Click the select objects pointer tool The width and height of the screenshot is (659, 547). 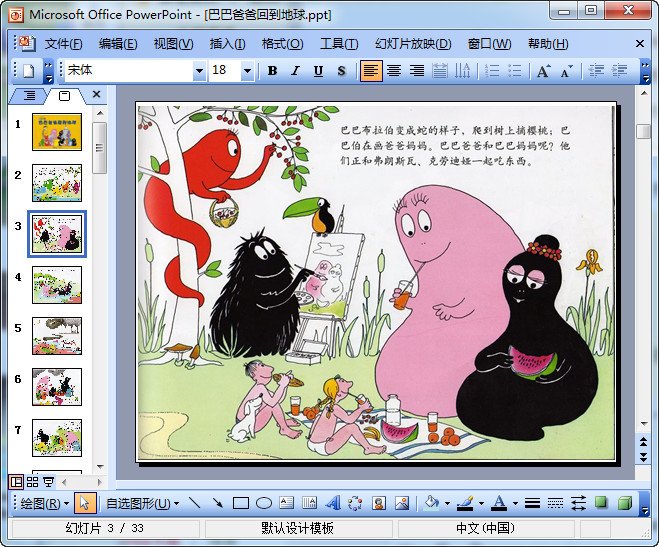coord(85,502)
